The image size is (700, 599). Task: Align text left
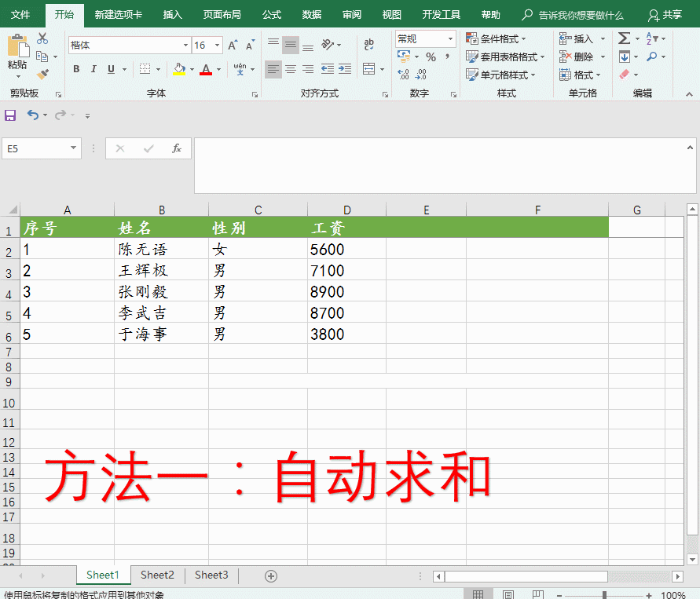point(273,69)
